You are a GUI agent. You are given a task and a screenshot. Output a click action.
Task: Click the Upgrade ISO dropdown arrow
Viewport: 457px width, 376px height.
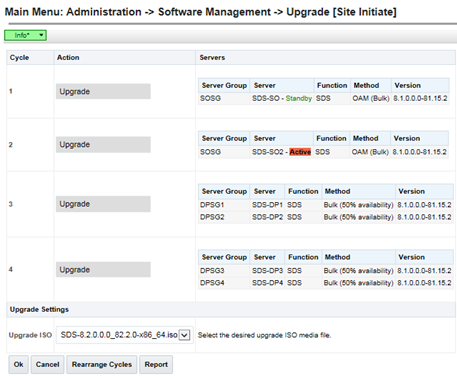[184, 335]
